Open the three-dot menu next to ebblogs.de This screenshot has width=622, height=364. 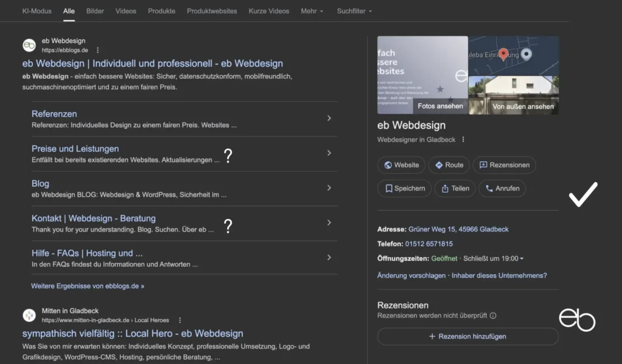click(98, 50)
